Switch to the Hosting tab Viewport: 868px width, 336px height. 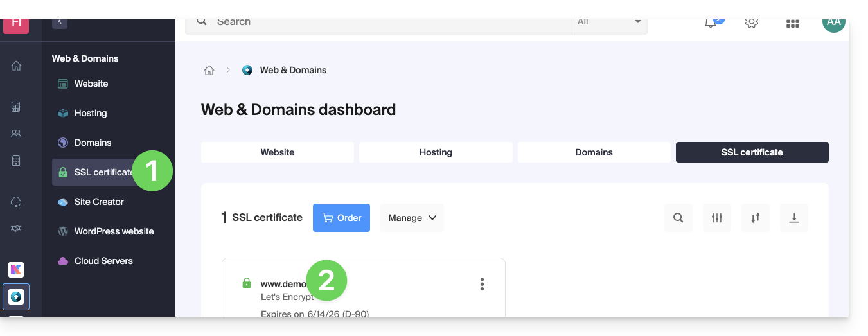pos(436,152)
